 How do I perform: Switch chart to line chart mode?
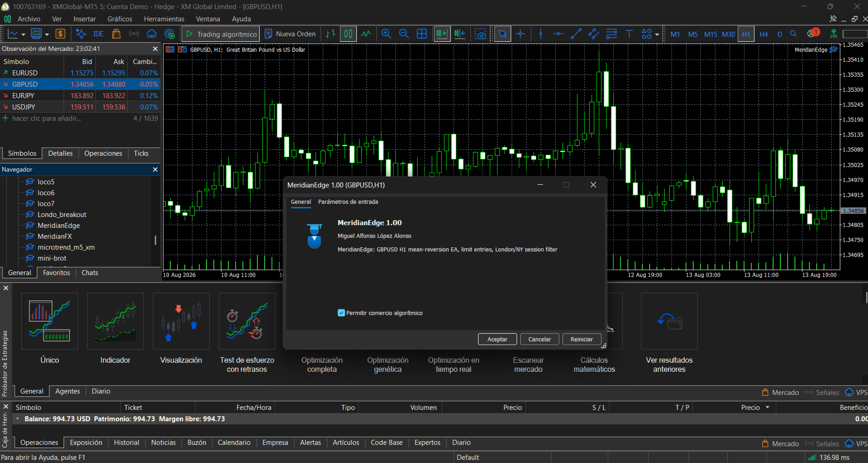point(366,34)
